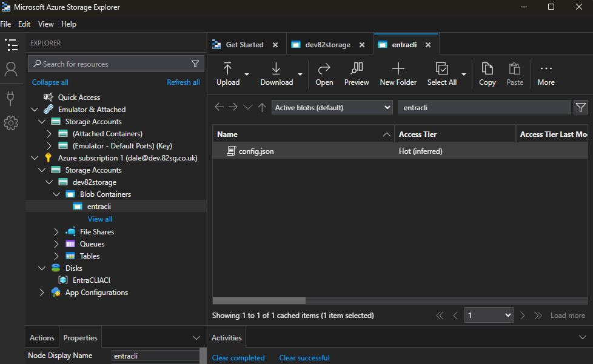
Task: Open the Active blobs (default) dropdown
Action: [x=332, y=108]
